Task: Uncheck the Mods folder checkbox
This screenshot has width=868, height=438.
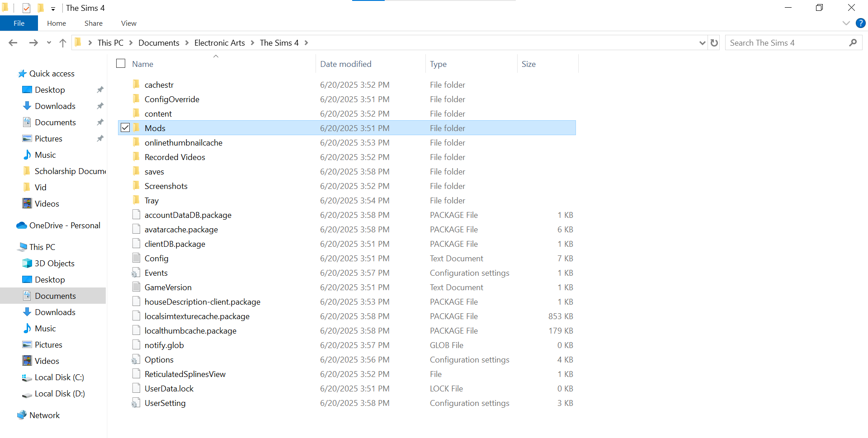Action: click(x=125, y=127)
